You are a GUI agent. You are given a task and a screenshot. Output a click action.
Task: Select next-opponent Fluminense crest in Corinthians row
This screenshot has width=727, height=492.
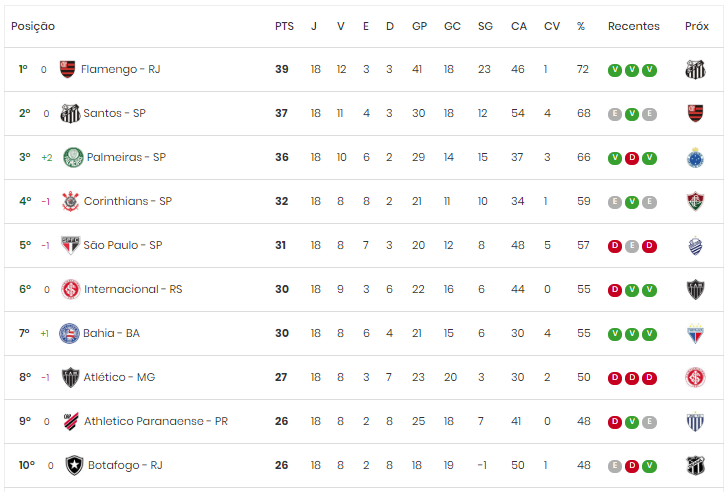click(x=695, y=201)
